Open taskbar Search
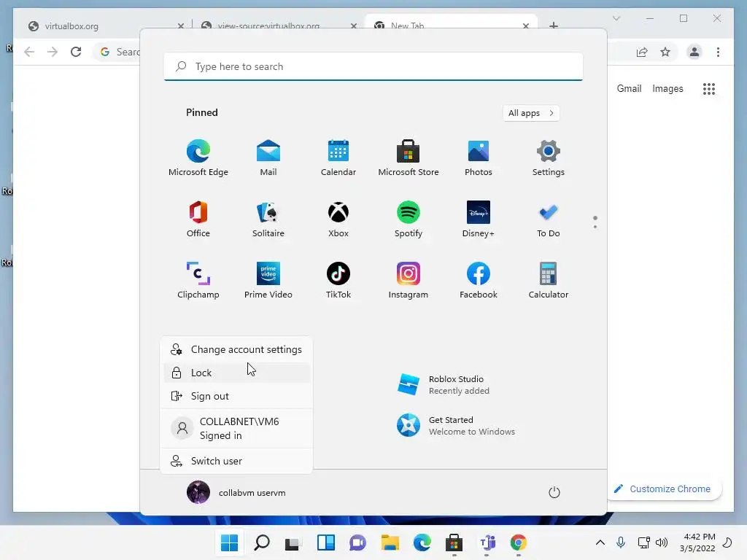This screenshot has height=560, width=747. pyautogui.click(x=262, y=542)
